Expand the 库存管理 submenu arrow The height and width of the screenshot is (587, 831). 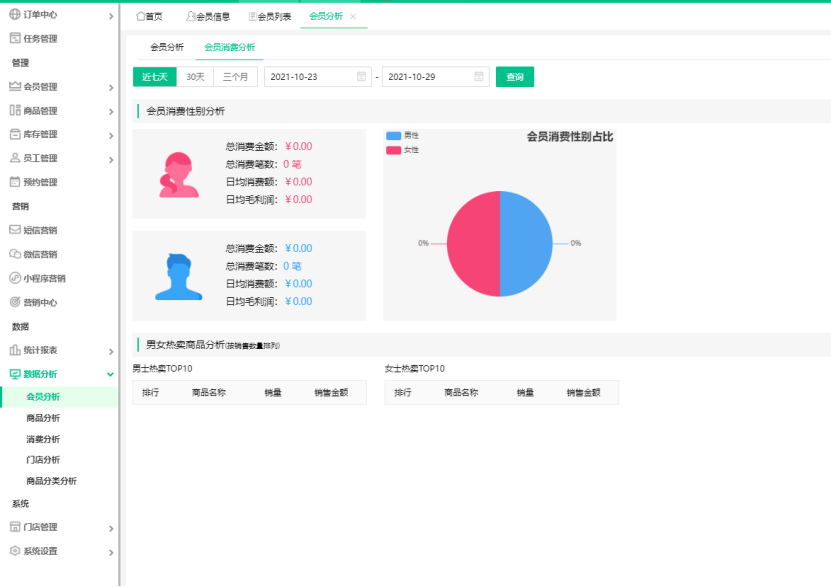click(111, 136)
